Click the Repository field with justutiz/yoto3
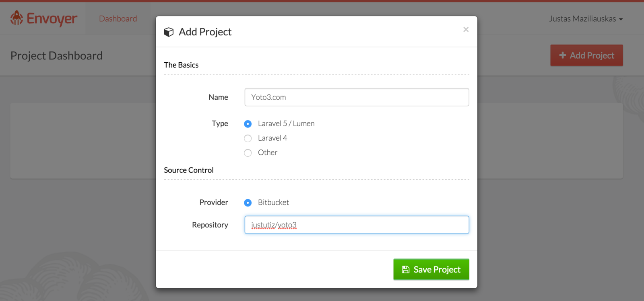The image size is (644, 301). pos(357,225)
